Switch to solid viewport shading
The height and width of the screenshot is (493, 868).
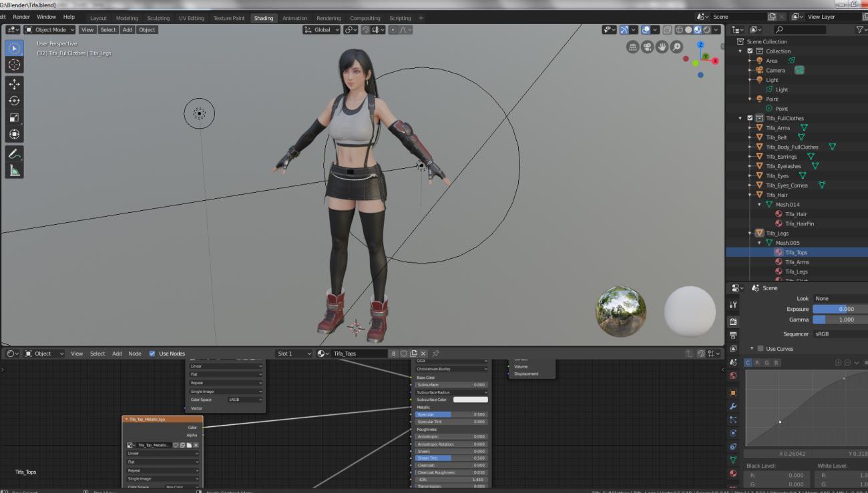[x=688, y=29]
